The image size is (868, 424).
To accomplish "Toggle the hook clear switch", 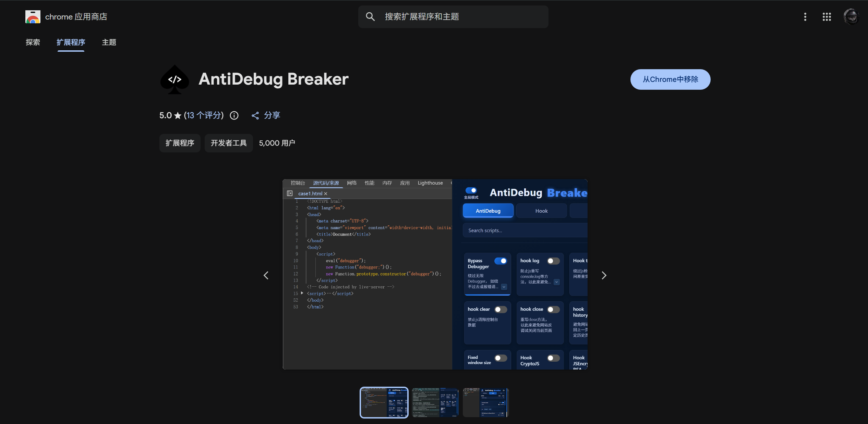I will point(501,310).
